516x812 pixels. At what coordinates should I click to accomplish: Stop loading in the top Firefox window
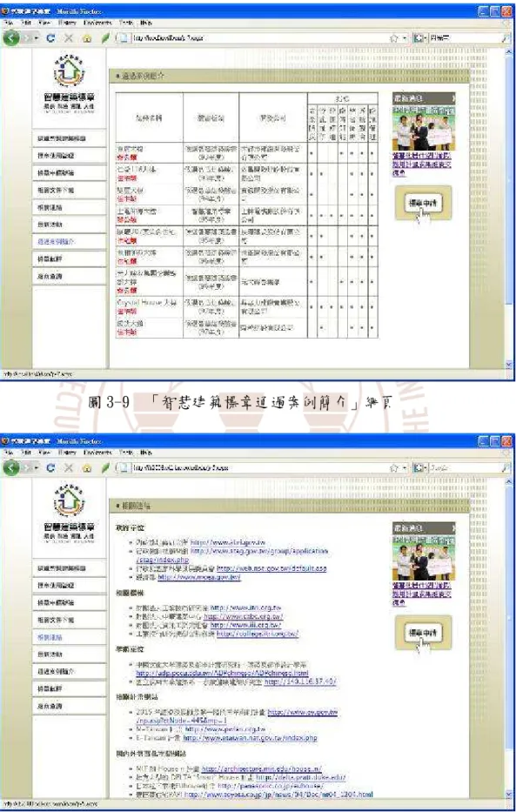coord(69,37)
